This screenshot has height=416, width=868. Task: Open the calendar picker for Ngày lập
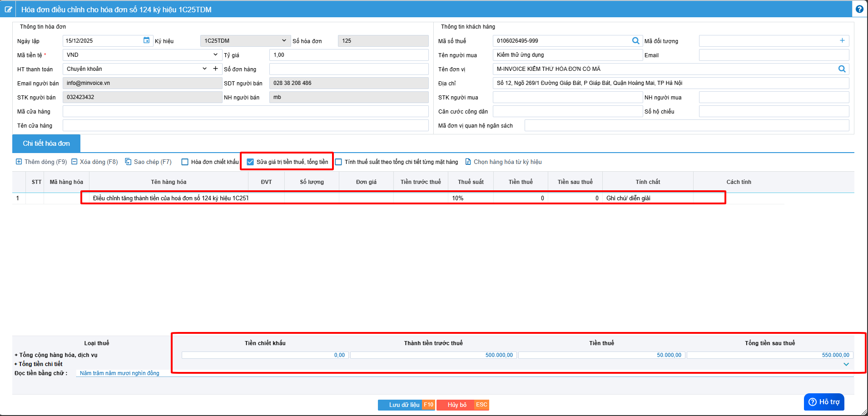pyautogui.click(x=146, y=40)
